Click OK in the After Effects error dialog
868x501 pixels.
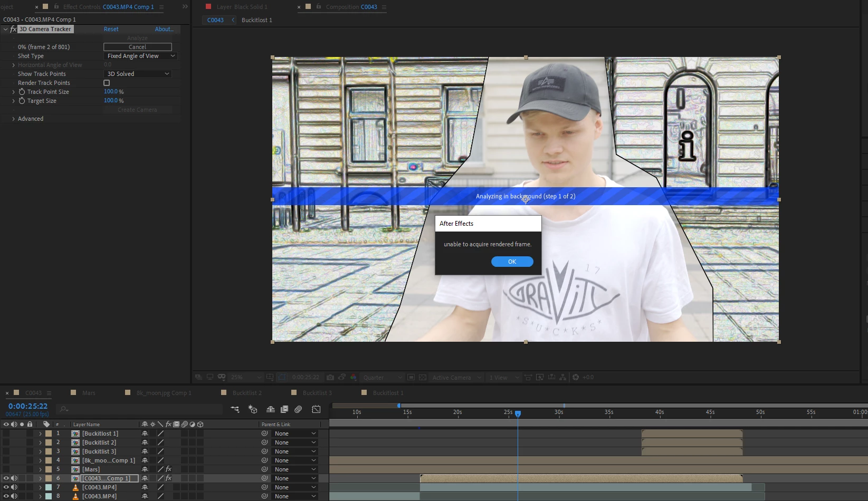[x=512, y=262]
